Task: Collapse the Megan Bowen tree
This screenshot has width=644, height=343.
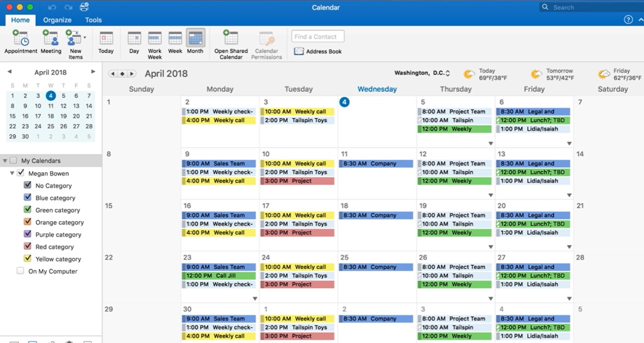Action: pyautogui.click(x=12, y=173)
